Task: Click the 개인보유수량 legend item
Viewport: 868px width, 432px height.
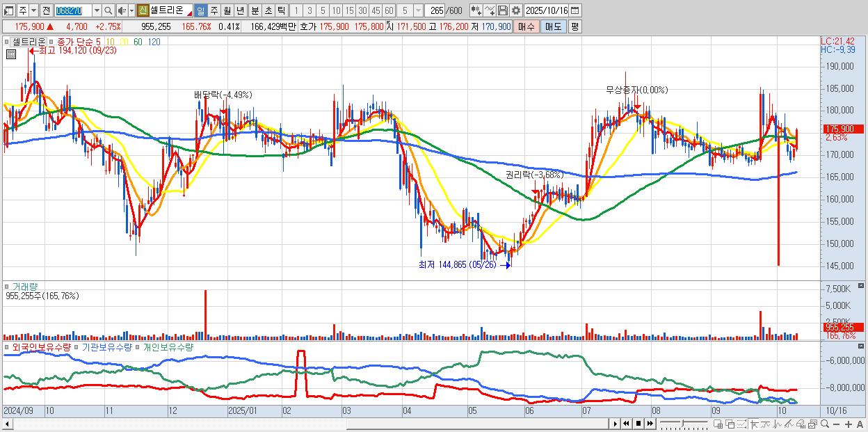Action: tap(168, 346)
